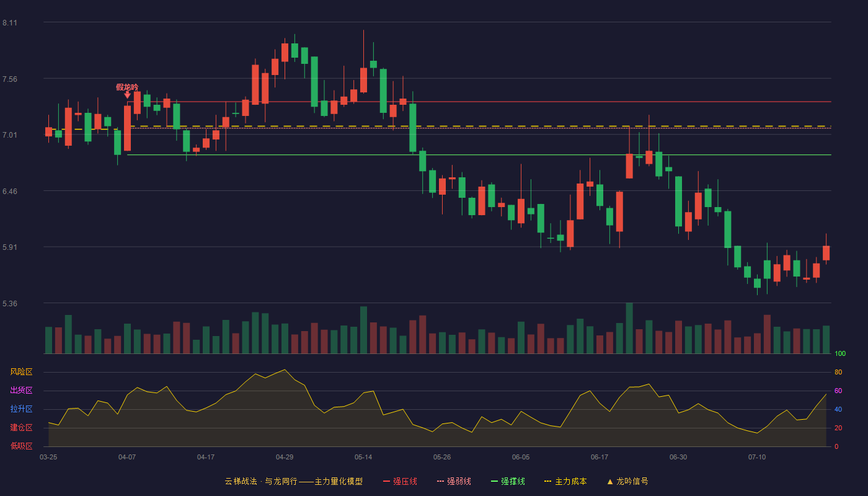This screenshot has width=868, height=496.
Task: Click the 建仓区 zone label
Action: pos(21,428)
